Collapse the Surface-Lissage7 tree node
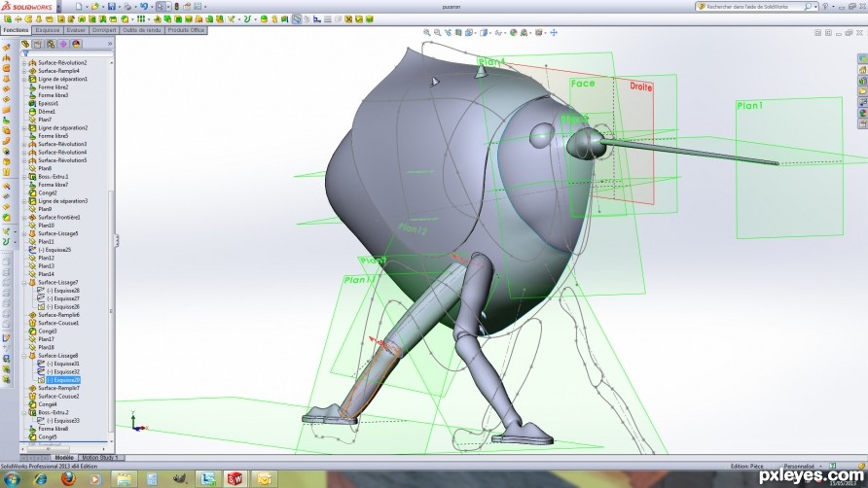The height and width of the screenshot is (488, 868). (24, 283)
